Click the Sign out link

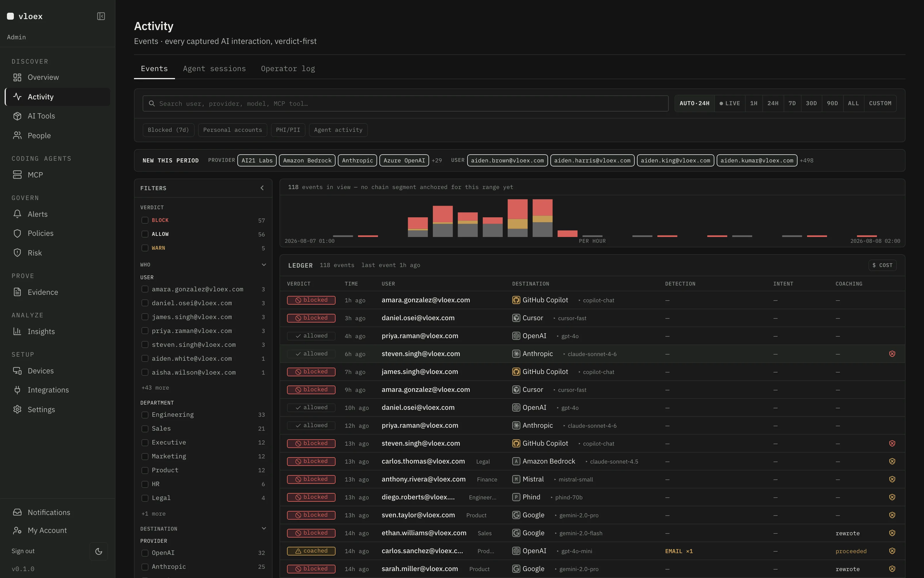point(23,551)
